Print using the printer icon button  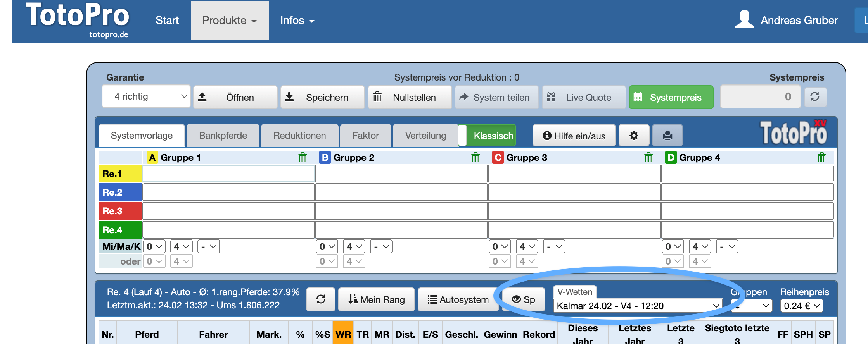(667, 136)
